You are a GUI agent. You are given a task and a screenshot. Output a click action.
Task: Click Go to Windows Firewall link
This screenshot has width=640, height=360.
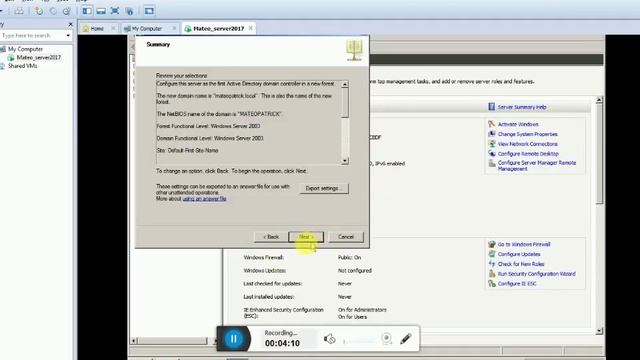coord(524,244)
